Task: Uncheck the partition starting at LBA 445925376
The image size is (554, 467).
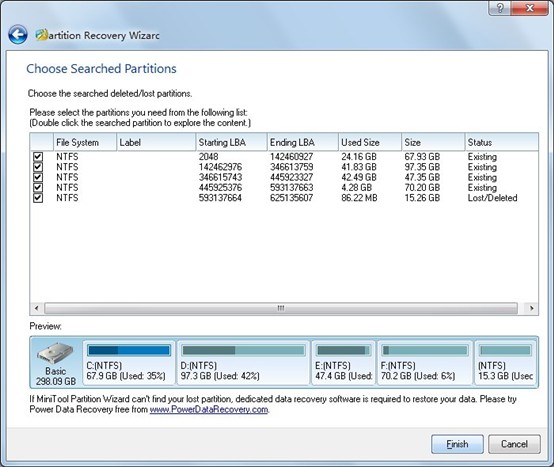Action: (38, 187)
